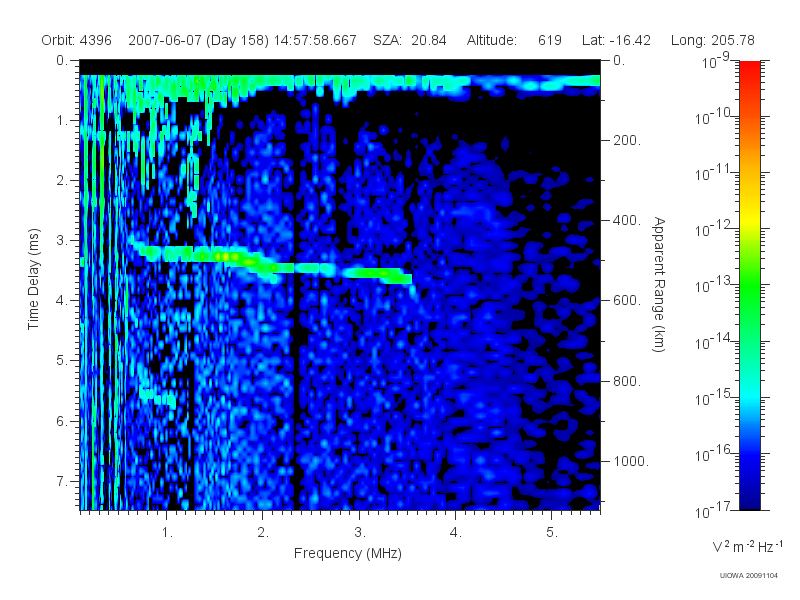Click the 'UIOWA 20091104' credit text
The height and width of the screenshot is (600, 800).
(x=748, y=576)
